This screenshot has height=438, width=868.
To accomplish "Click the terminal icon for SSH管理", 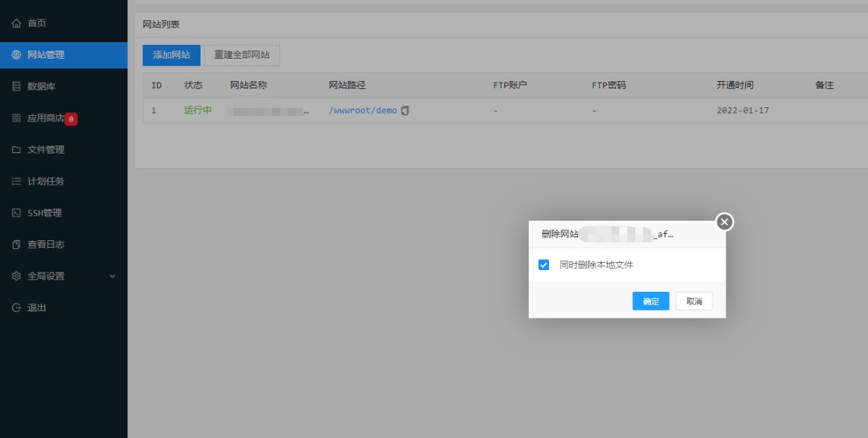I will click(17, 213).
